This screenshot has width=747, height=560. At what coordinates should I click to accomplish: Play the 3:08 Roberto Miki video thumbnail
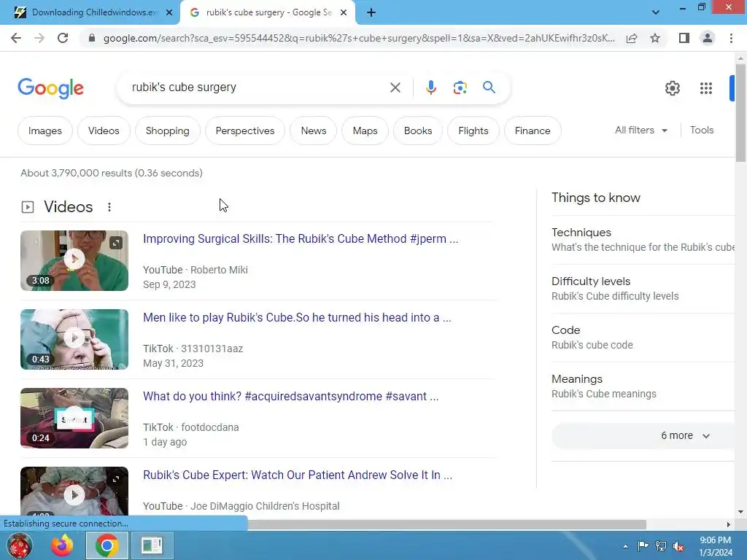[x=74, y=260]
